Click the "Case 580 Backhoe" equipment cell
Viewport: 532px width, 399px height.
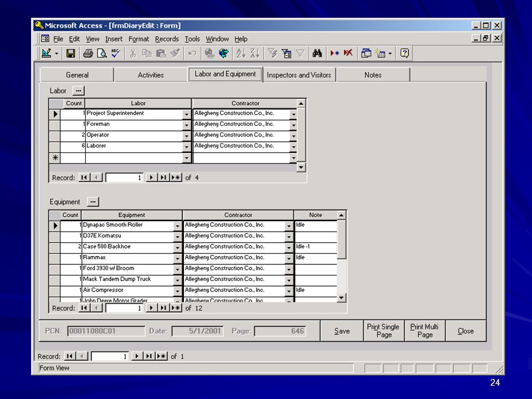[x=127, y=247]
